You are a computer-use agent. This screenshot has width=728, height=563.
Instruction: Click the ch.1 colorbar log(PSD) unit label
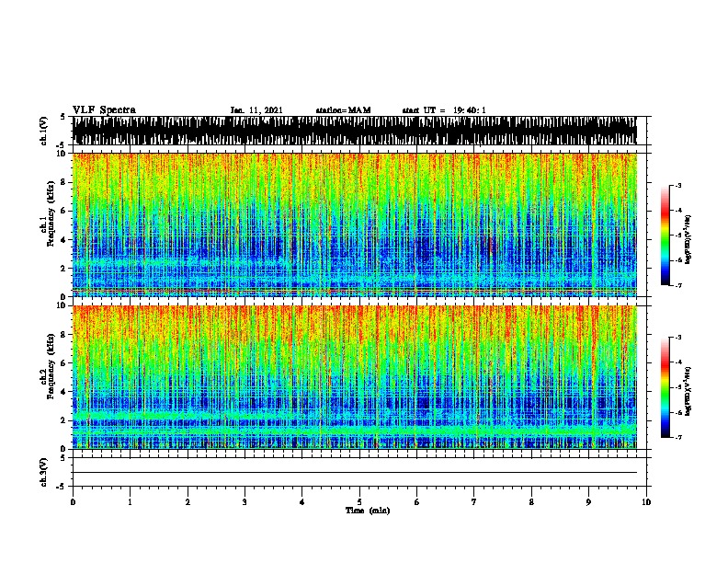click(x=688, y=239)
